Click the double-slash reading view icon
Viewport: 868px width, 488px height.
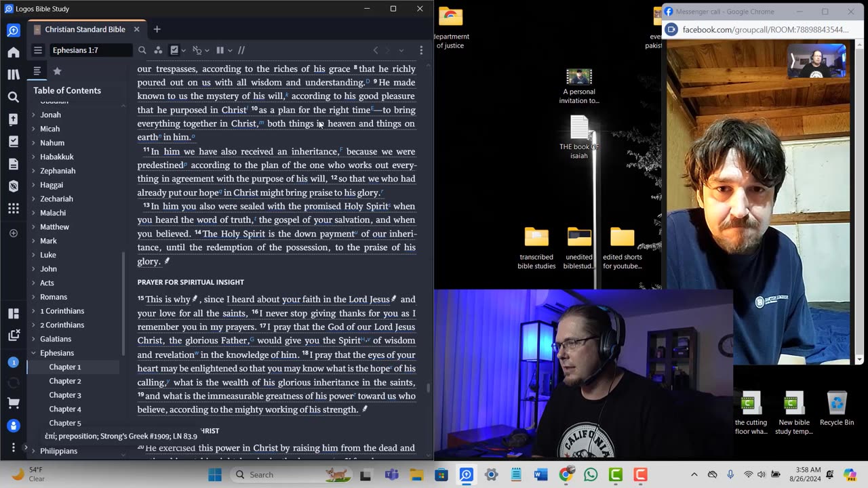[x=241, y=50]
